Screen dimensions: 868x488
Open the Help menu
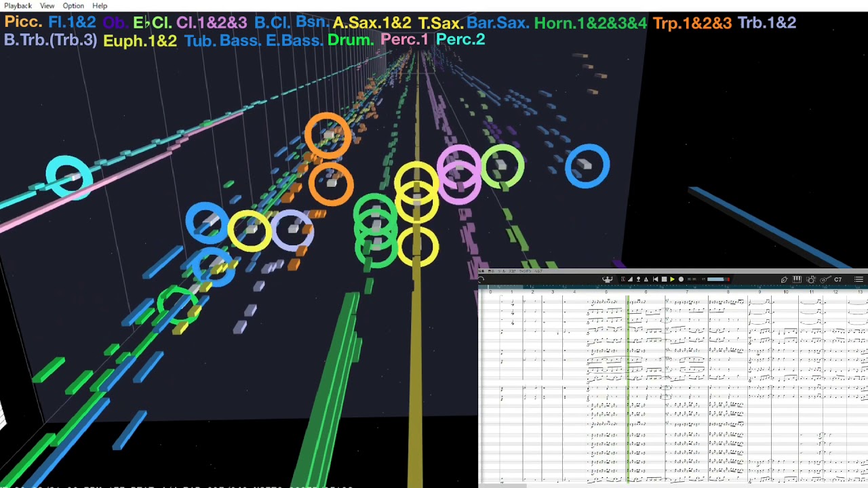pos(100,5)
